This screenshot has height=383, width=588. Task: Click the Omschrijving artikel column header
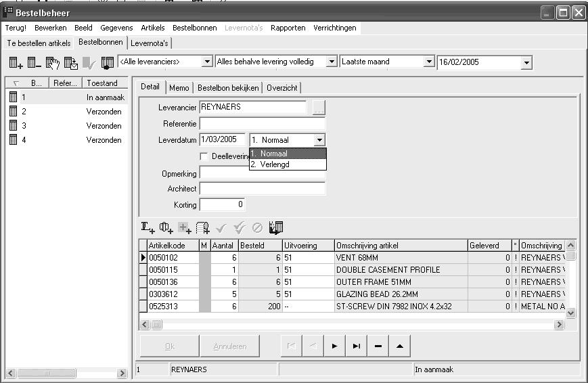click(401, 246)
